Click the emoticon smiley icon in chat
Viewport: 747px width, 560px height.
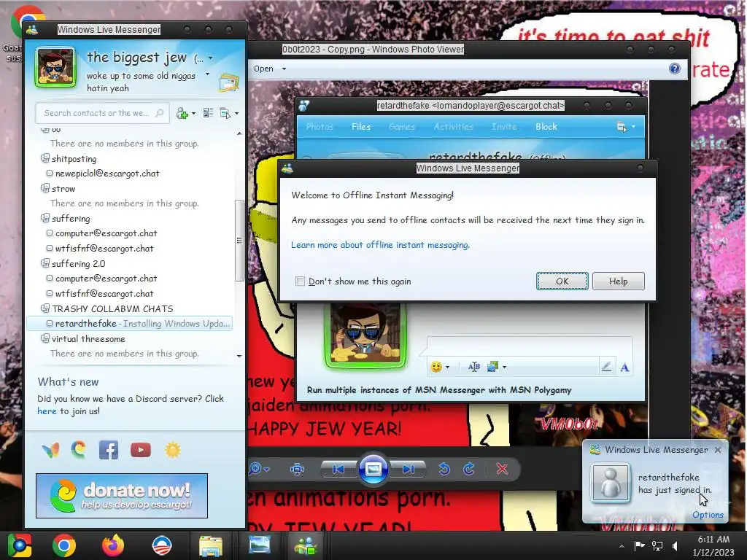point(436,367)
